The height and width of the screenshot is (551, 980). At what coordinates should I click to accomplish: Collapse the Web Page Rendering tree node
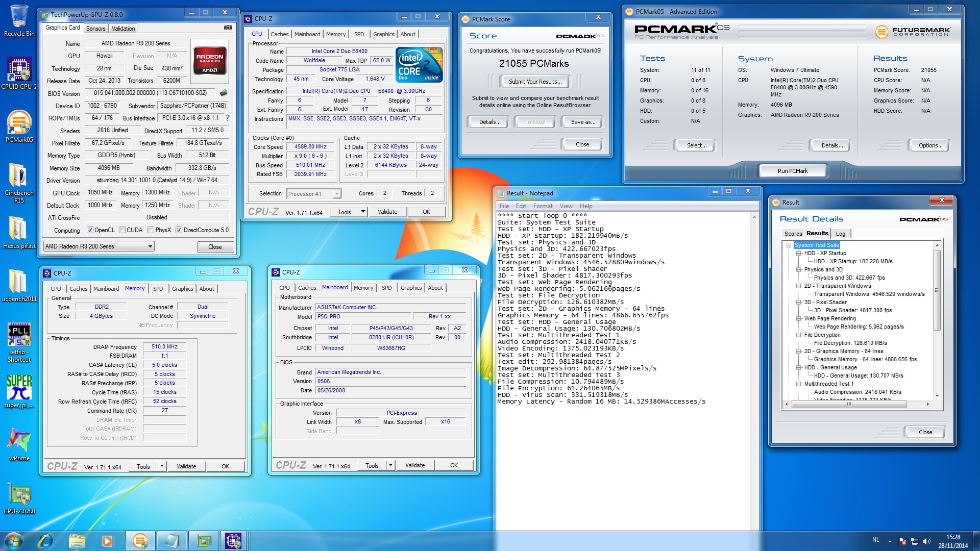point(799,318)
